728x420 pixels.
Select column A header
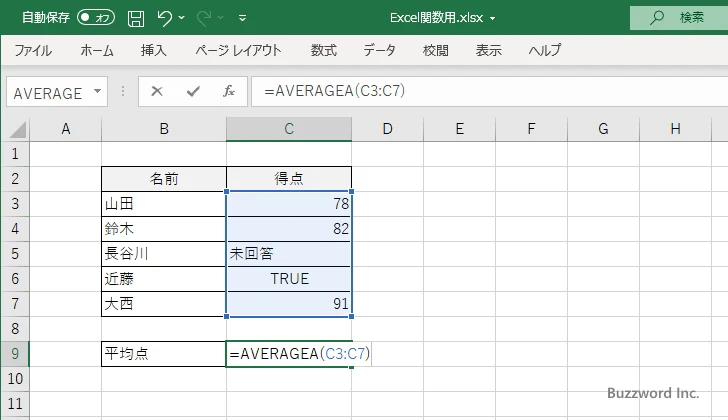pyautogui.click(x=66, y=129)
